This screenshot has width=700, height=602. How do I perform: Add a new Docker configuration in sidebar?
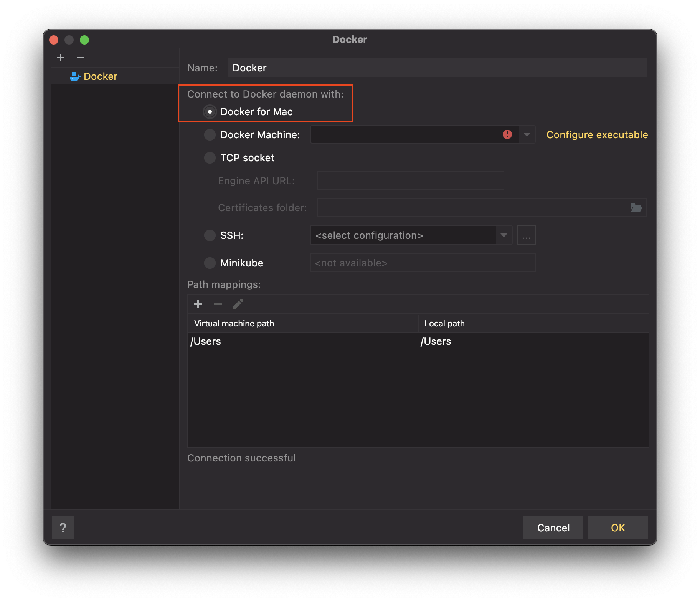click(x=61, y=58)
